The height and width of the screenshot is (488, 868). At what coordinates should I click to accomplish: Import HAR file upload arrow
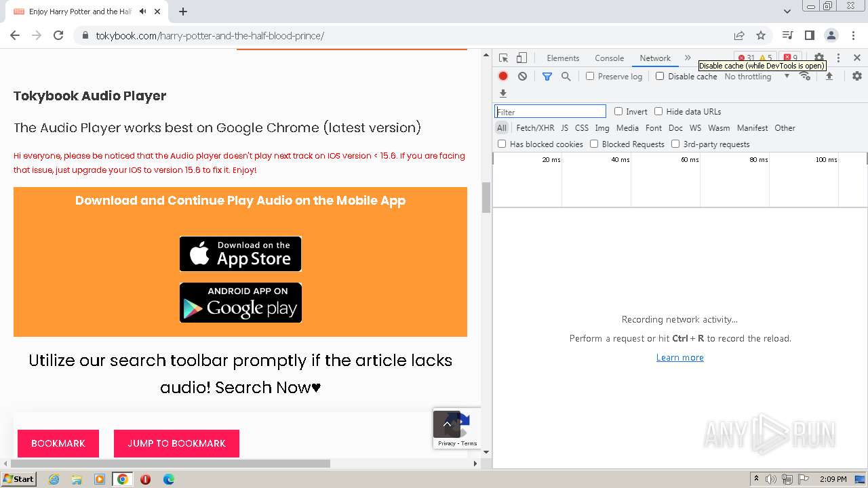[x=829, y=77]
